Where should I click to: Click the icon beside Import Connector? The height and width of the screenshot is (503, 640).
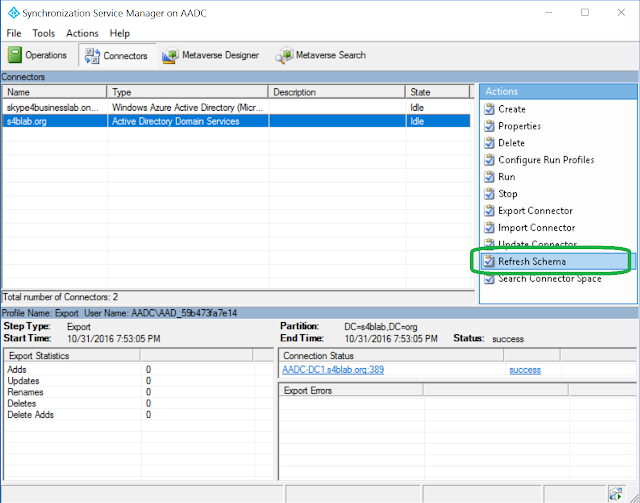489,228
